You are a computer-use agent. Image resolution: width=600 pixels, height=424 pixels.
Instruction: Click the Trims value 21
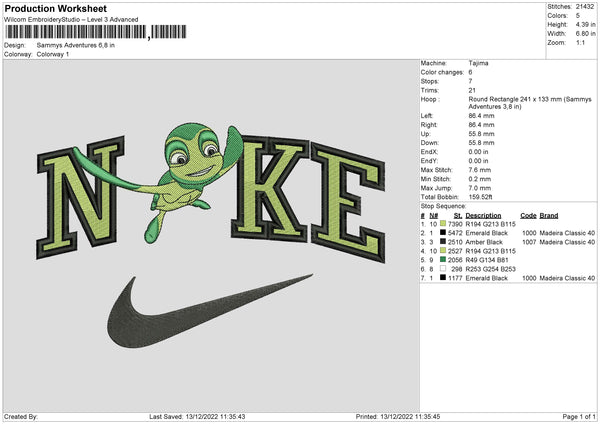click(472, 90)
